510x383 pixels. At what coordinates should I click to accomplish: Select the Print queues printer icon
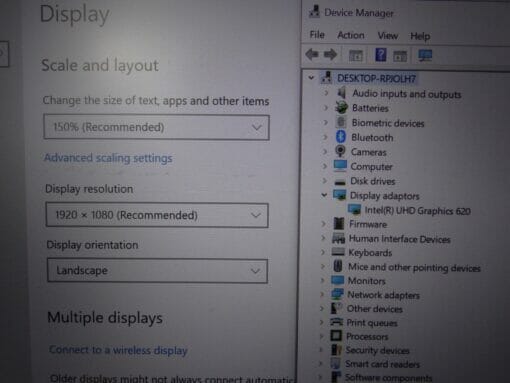click(336, 322)
